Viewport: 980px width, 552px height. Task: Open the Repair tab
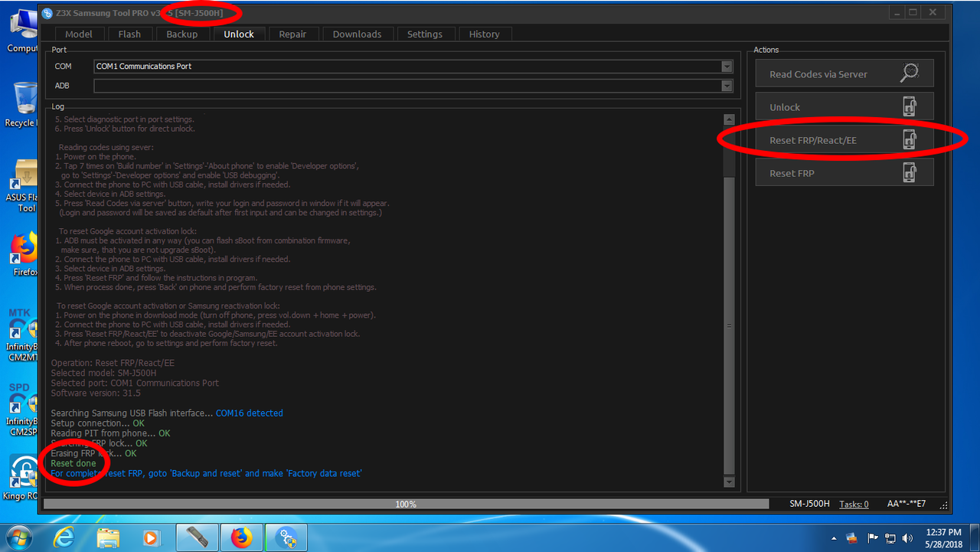tap(292, 34)
